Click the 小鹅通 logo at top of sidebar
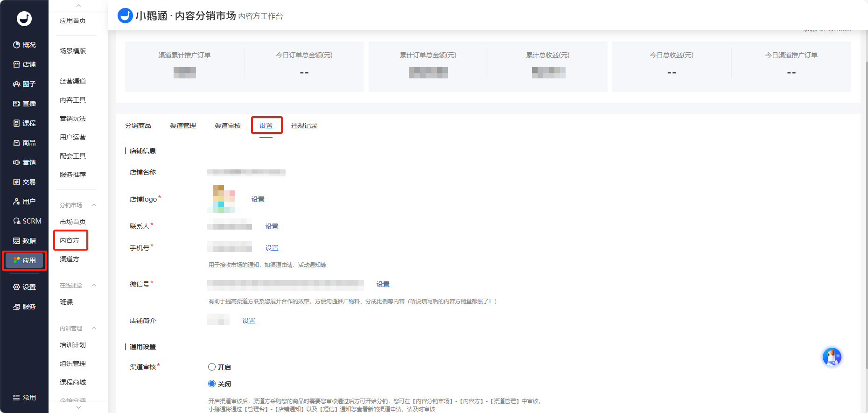Image resolution: width=868 pixels, height=413 pixels. 24,19
